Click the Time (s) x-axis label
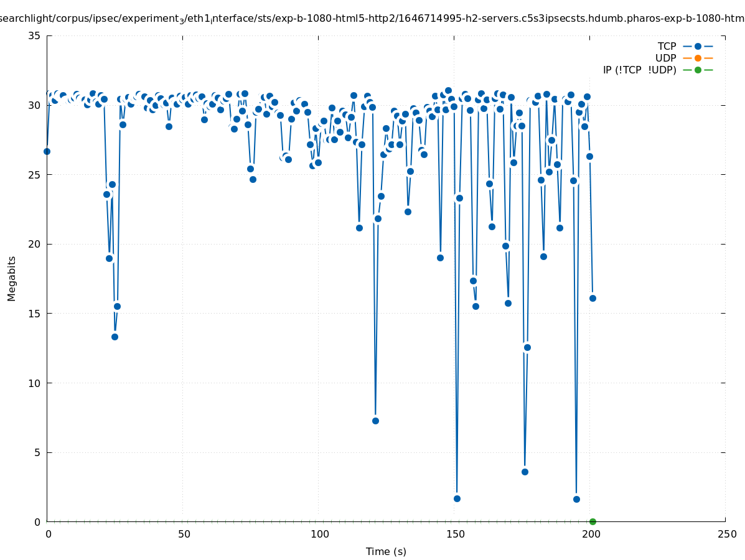This screenshot has height=560, width=745. [386, 551]
